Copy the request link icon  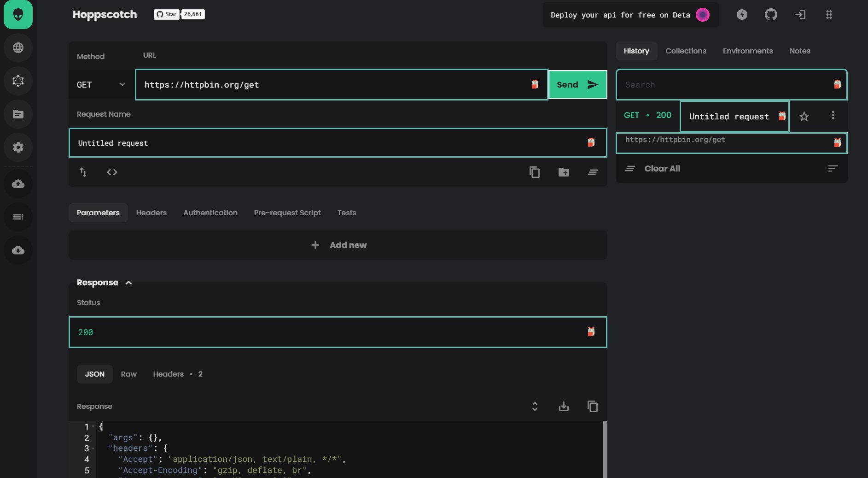click(x=534, y=172)
